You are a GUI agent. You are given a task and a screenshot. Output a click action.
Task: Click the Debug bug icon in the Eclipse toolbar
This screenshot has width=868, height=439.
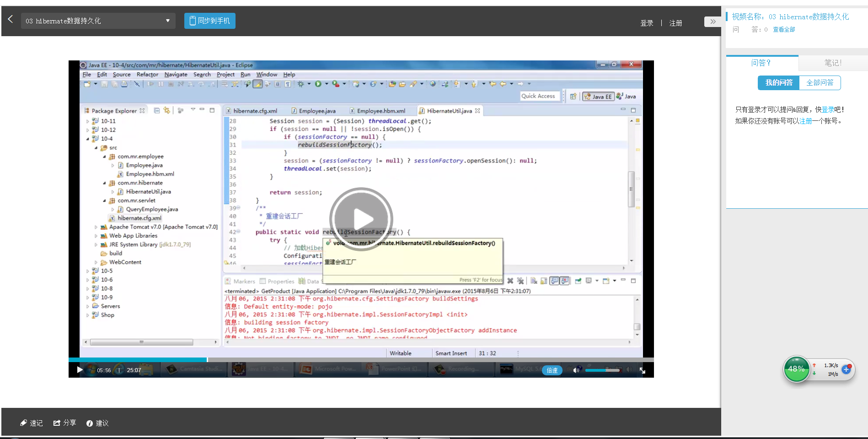point(300,84)
